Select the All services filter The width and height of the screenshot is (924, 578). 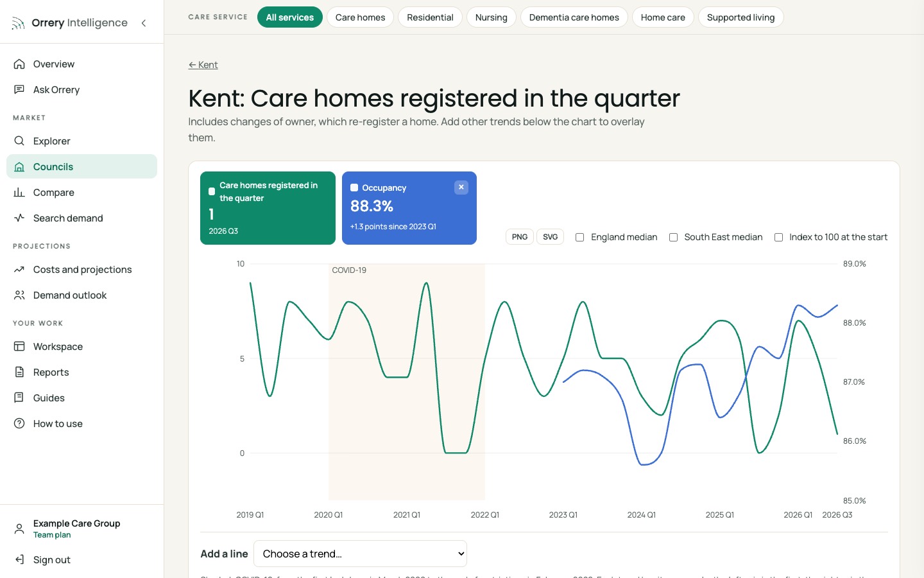click(290, 17)
